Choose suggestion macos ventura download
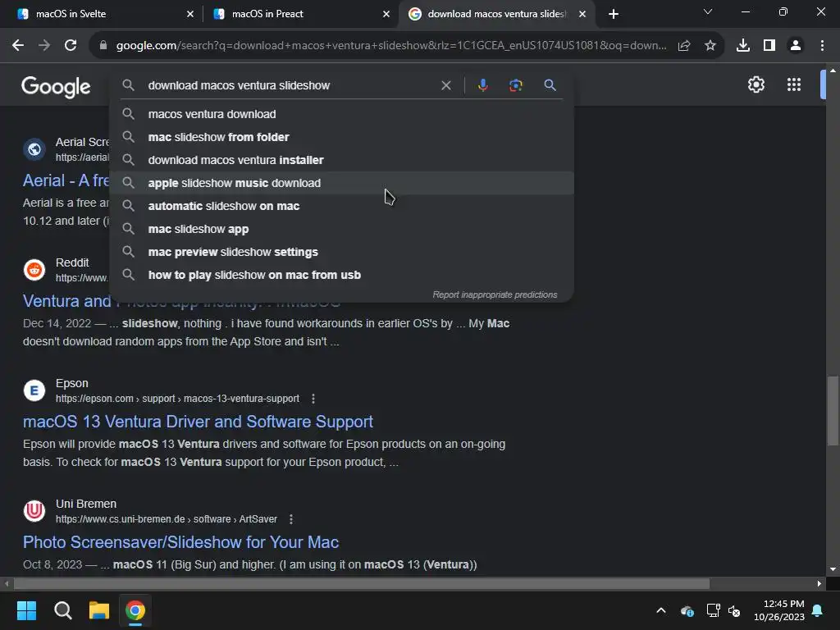This screenshot has width=840, height=630. tap(341, 114)
